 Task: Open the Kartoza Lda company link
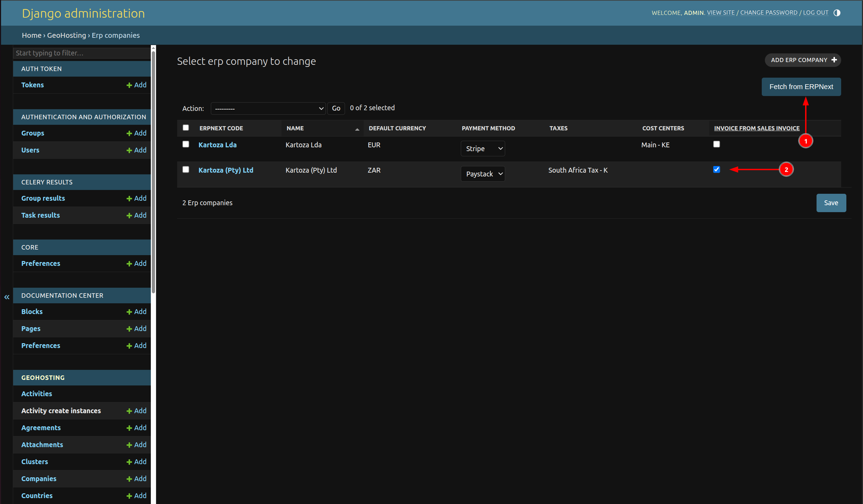[x=217, y=145]
